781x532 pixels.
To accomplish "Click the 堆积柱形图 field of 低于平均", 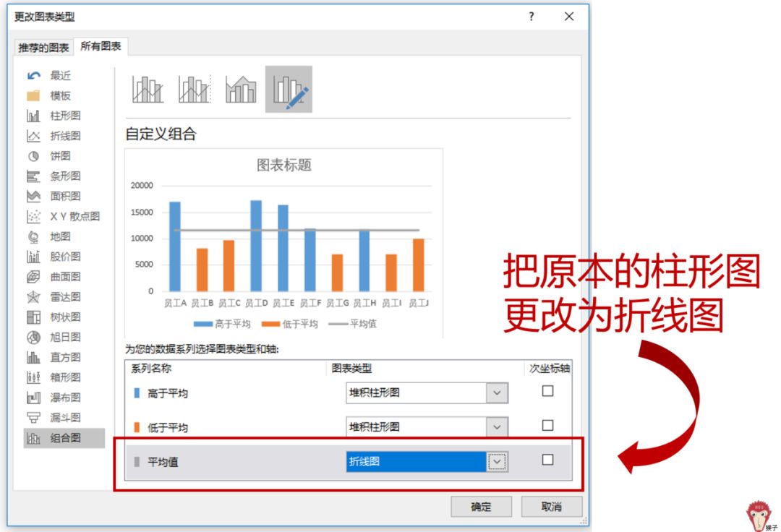I will click(427, 427).
